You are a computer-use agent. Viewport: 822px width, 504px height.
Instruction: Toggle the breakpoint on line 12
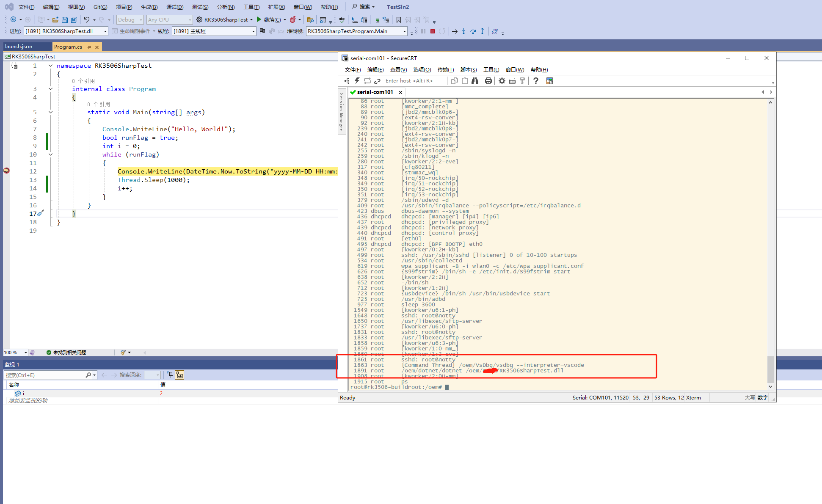point(6,171)
